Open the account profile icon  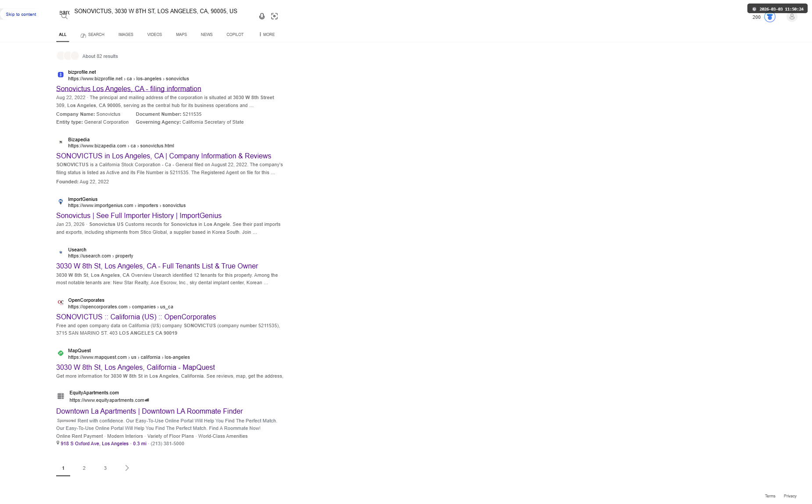(792, 17)
